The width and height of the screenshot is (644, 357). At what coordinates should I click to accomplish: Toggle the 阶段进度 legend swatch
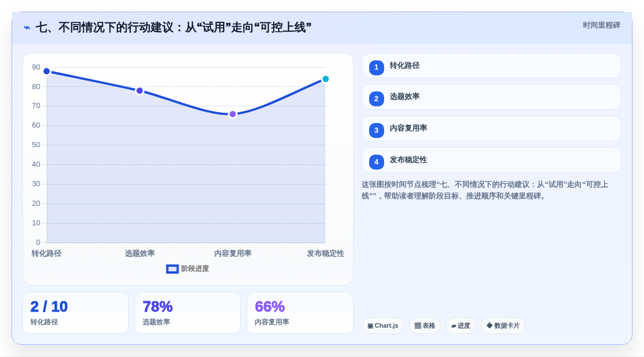click(x=172, y=268)
